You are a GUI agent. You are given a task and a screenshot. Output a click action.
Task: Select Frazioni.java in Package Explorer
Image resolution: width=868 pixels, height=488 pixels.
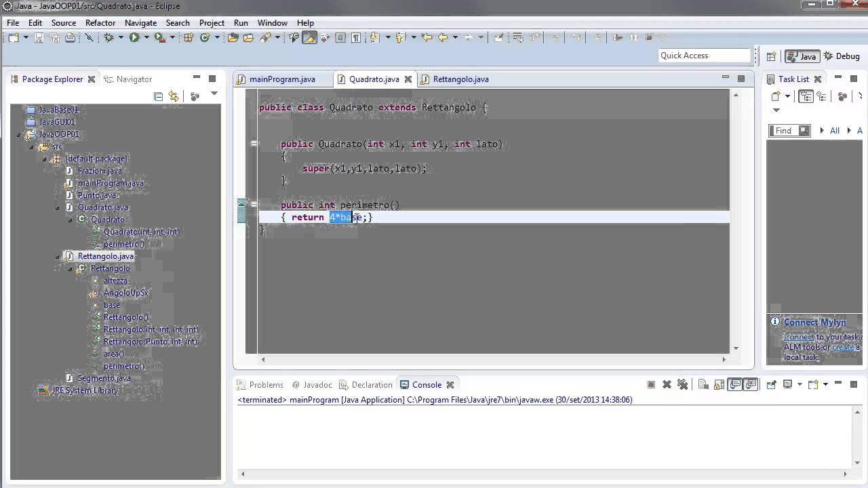(x=100, y=171)
